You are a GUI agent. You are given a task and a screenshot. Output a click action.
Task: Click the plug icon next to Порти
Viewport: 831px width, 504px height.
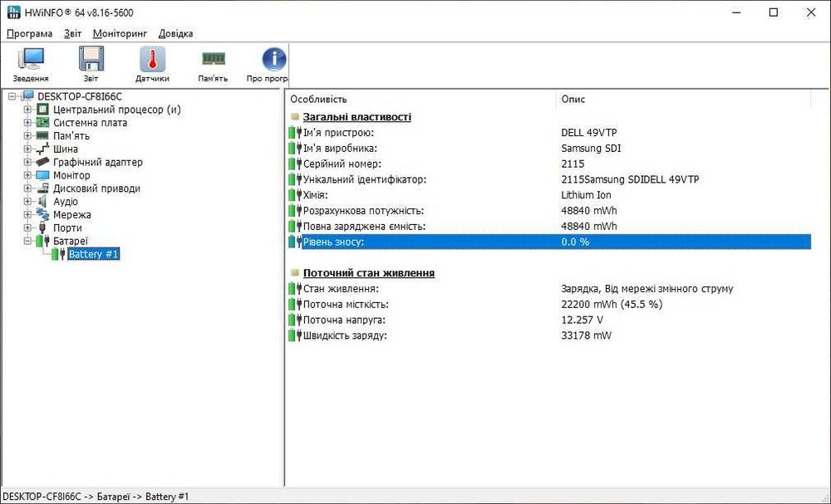click(42, 228)
